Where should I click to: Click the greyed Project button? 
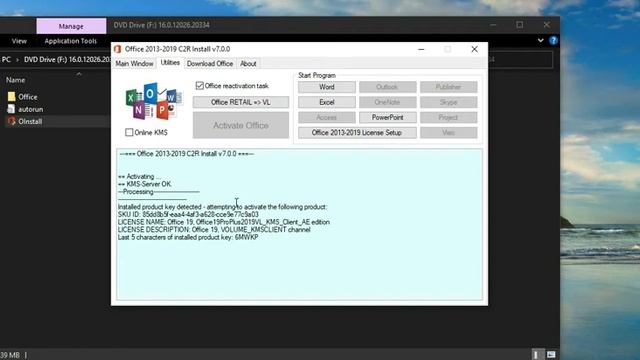pos(449,117)
